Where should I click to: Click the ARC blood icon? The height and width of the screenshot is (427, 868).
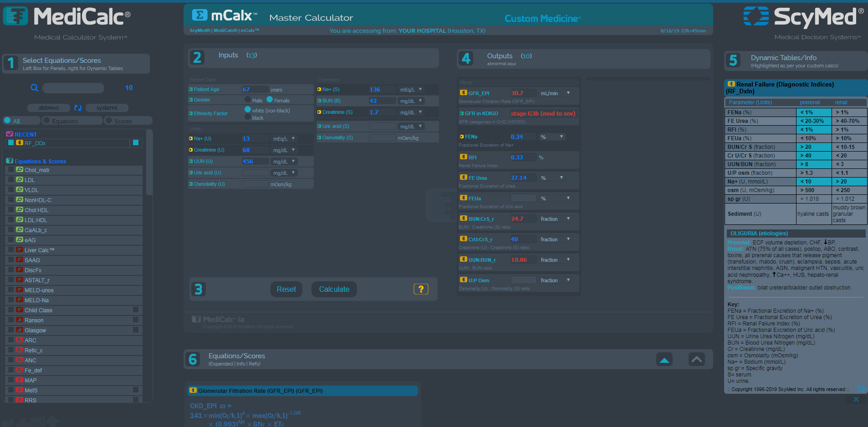20,340
